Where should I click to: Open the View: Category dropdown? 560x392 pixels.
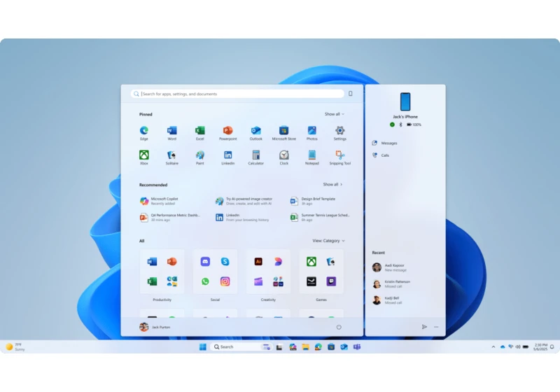tap(328, 241)
